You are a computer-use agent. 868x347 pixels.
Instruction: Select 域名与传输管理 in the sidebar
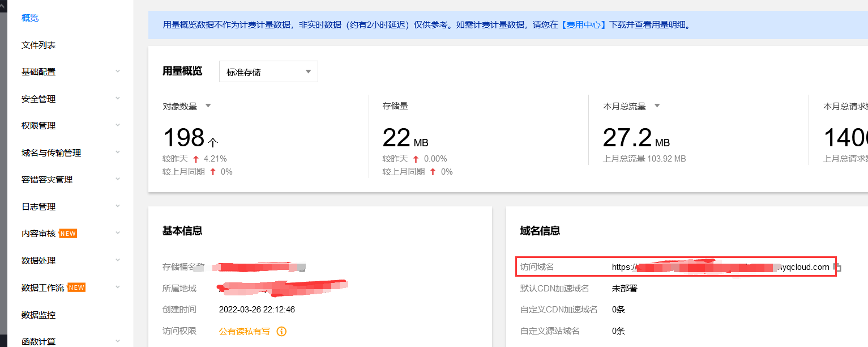(x=52, y=153)
